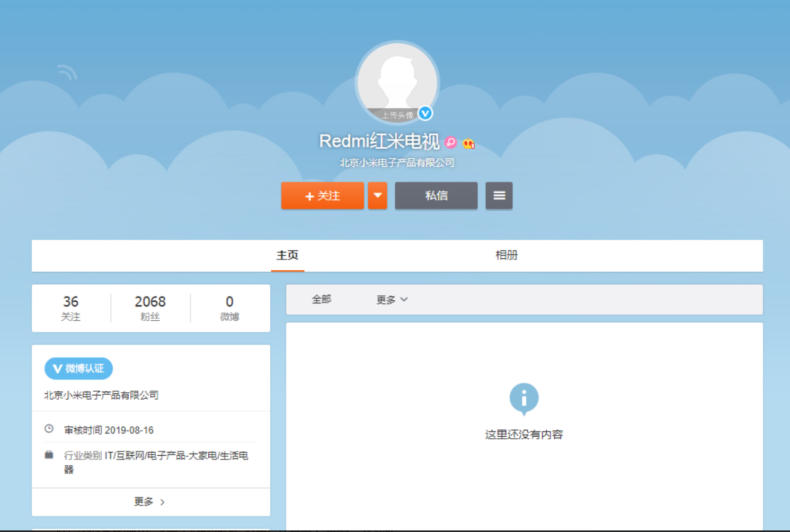Image resolution: width=790 pixels, height=532 pixels.
Task: Open the dropdown arrow next to 关注
Action: (x=378, y=196)
